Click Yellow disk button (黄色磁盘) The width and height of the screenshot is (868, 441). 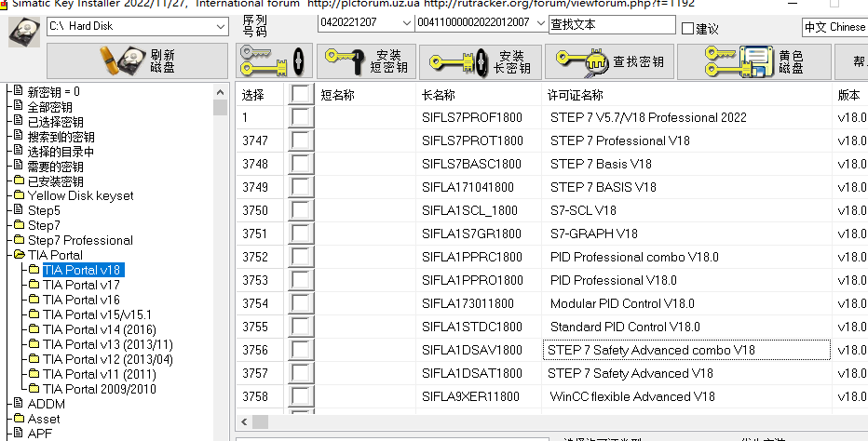[754, 60]
